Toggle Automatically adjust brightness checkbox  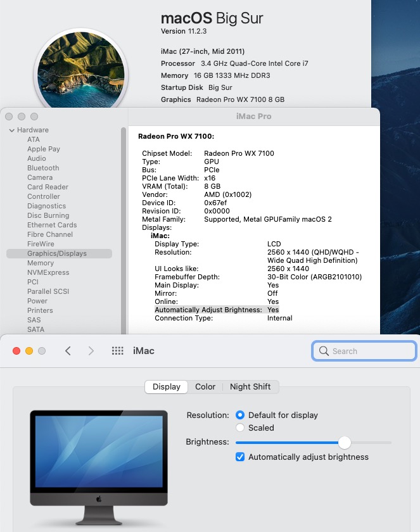pos(240,457)
